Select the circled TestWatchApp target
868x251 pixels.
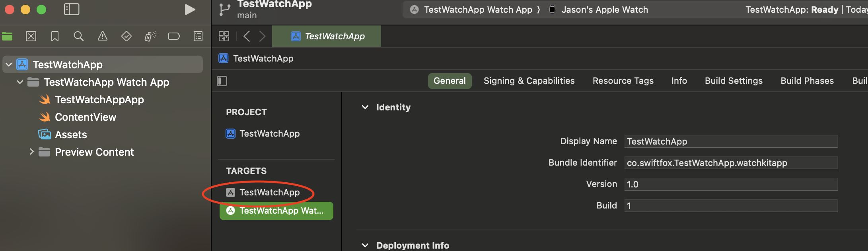tap(269, 193)
